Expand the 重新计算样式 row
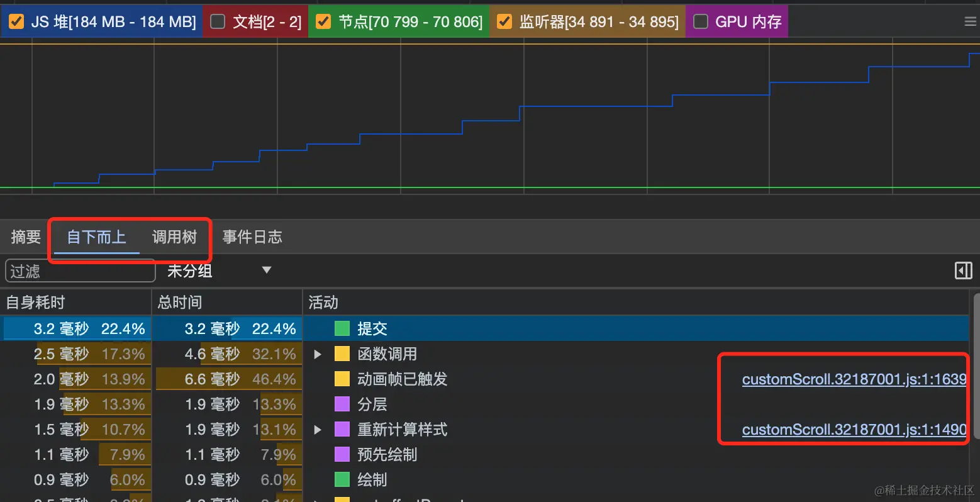 pyautogui.click(x=318, y=430)
